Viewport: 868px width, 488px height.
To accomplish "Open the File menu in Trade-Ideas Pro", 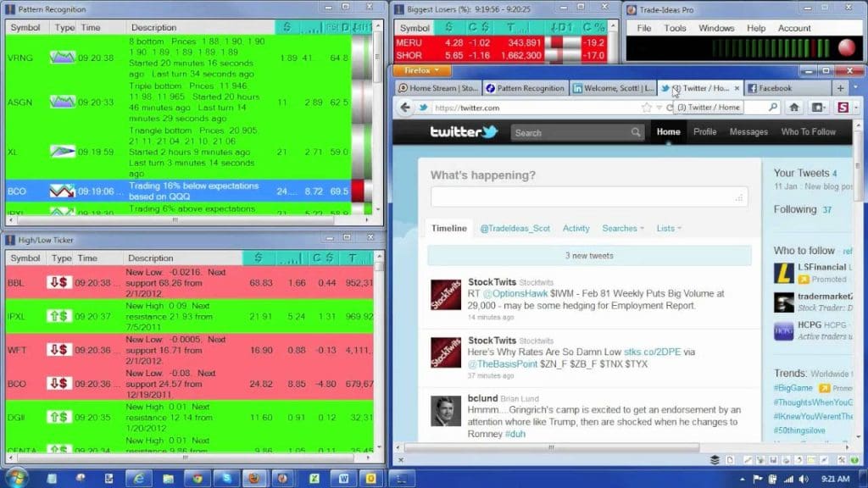I will (x=644, y=28).
